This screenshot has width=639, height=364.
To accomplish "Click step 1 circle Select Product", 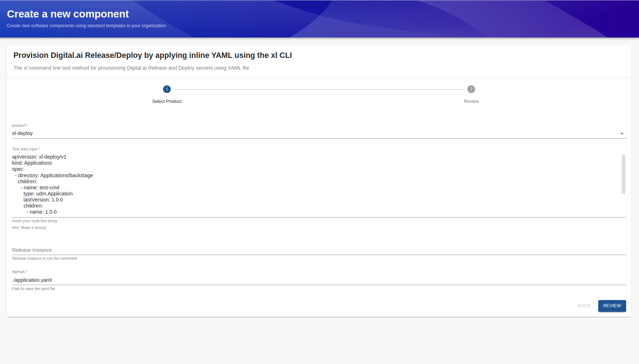I will 167,89.
